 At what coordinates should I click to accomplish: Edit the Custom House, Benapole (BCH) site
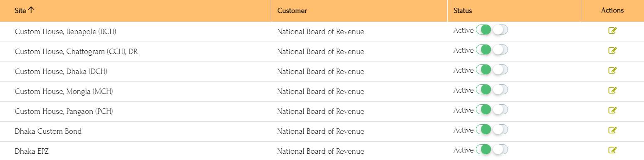612,30
